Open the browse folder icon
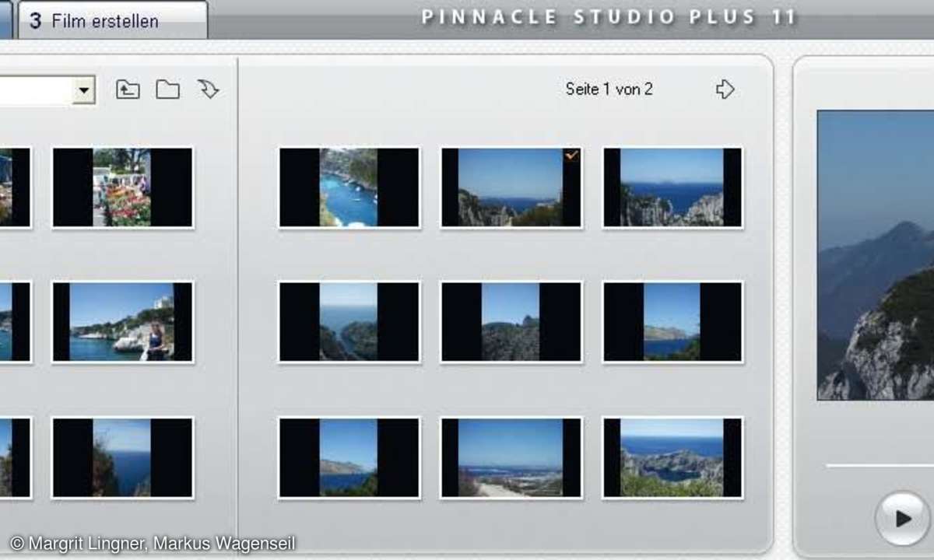The height and width of the screenshot is (560, 934). [x=167, y=89]
